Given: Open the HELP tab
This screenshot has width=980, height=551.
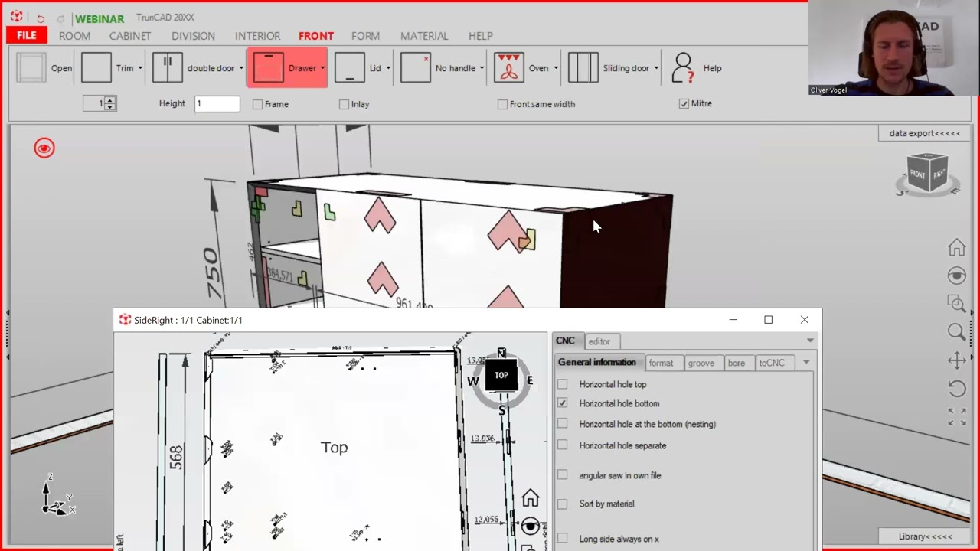Looking at the screenshot, I should [x=481, y=36].
